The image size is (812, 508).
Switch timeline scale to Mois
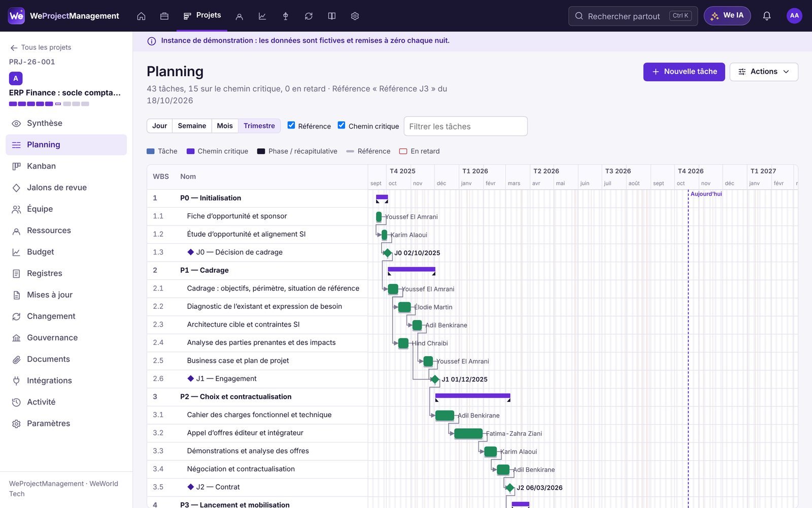tap(225, 126)
